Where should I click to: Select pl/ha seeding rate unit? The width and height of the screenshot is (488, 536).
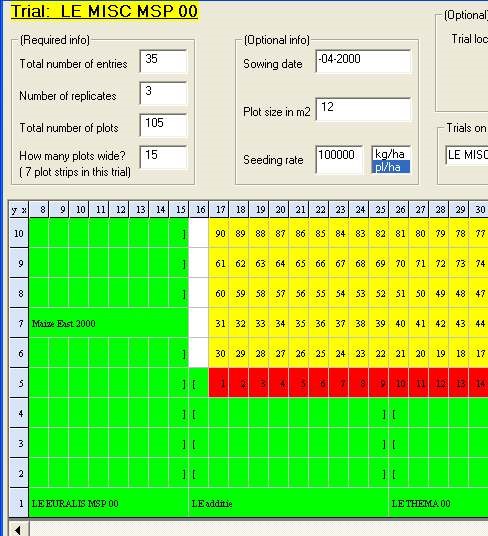[391, 167]
